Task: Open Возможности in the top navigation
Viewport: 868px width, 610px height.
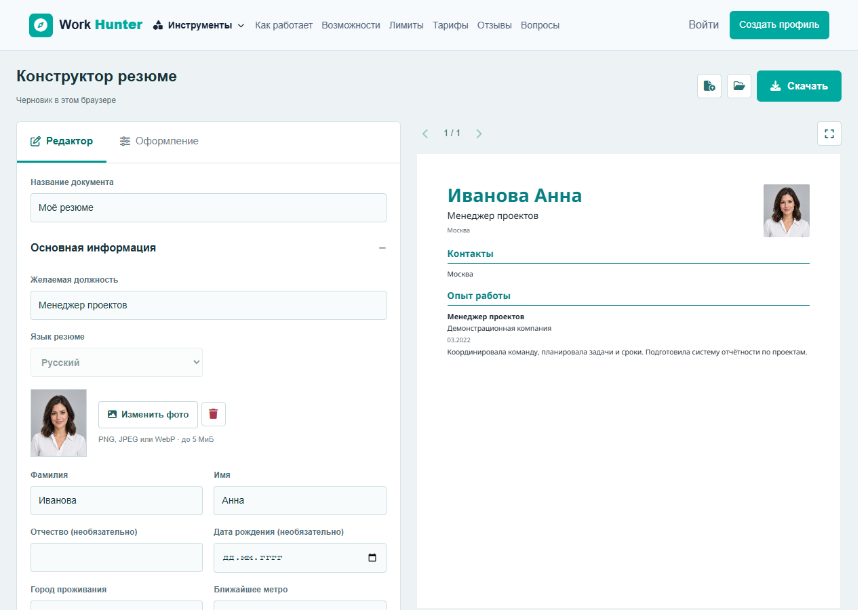Action: (351, 25)
